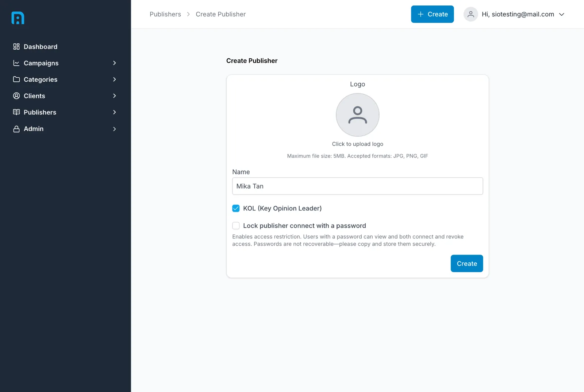Open the account dropdown arrow
584x392 pixels.
(562, 14)
